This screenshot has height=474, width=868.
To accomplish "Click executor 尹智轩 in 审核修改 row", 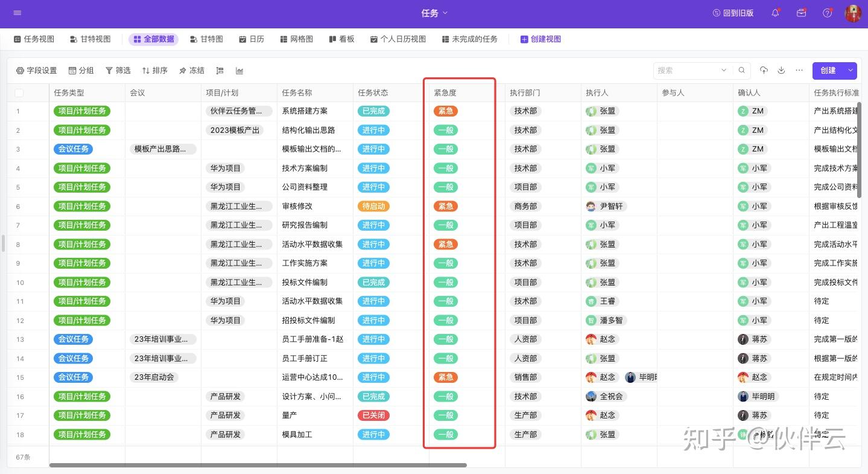I will 606,207.
